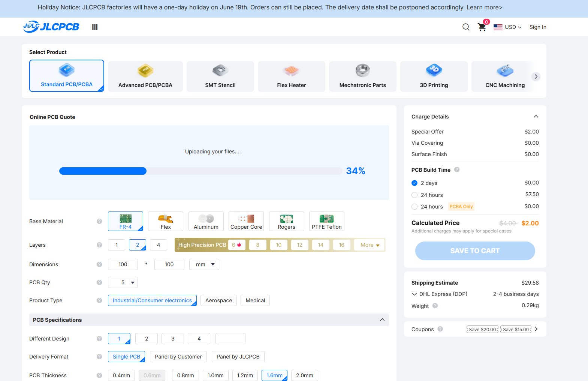Select Mechatronic Parts product
588x381 pixels.
tap(363, 76)
